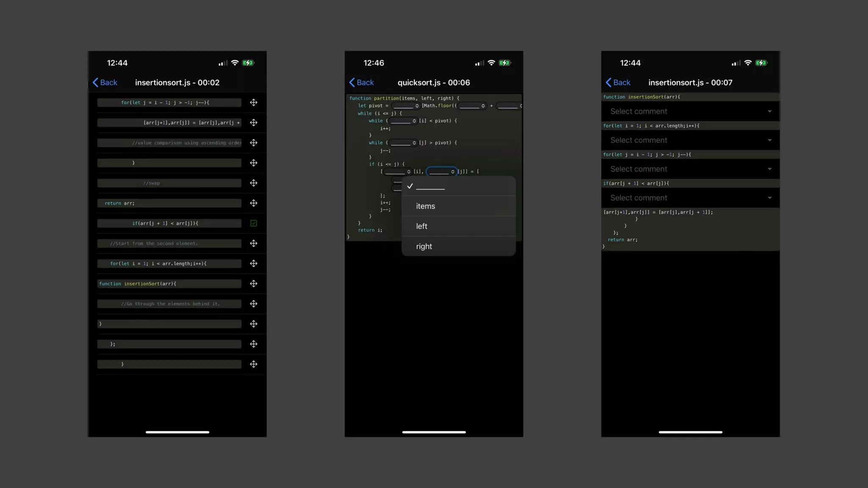Choose 'items' from the popup menu
This screenshot has width=868, height=488.
coord(426,206)
